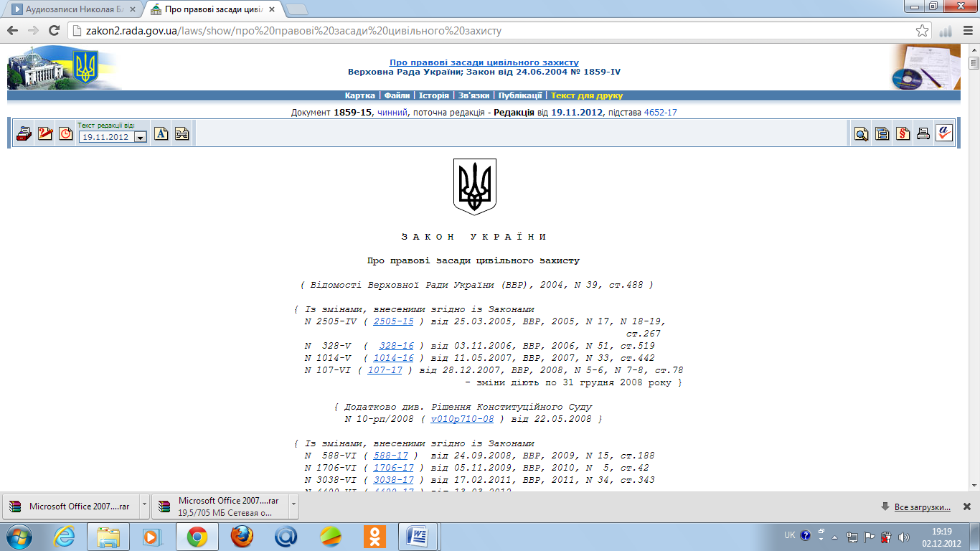Viewport: 980px width, 551px height.
Task: Click the document structure list icon
Action: tap(882, 133)
